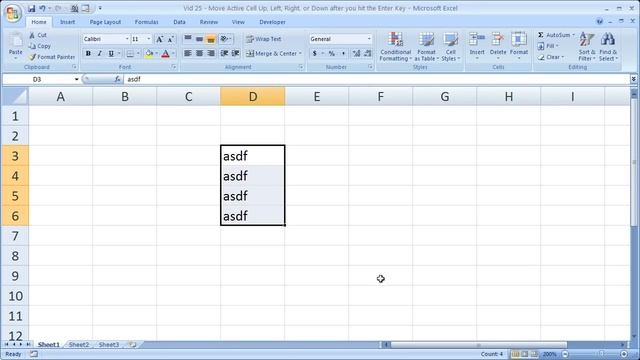Open font name Calibri dropdown
Screen dimensions: 640x360
tap(127, 39)
